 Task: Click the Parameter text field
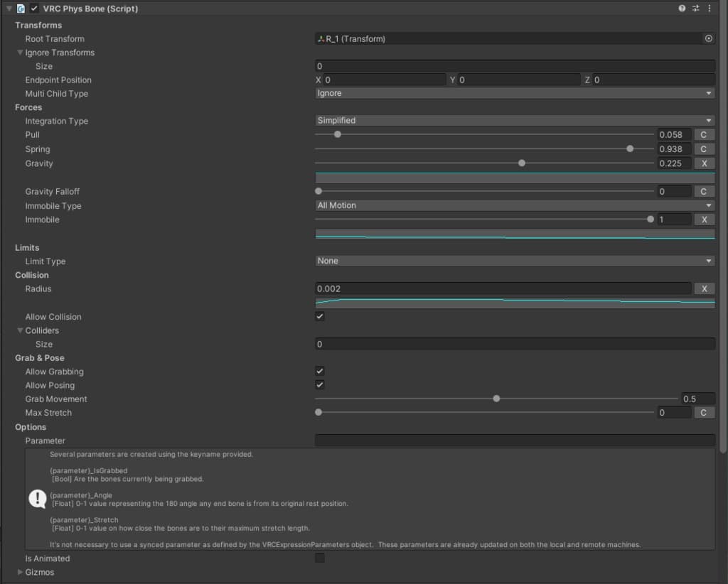pos(515,440)
